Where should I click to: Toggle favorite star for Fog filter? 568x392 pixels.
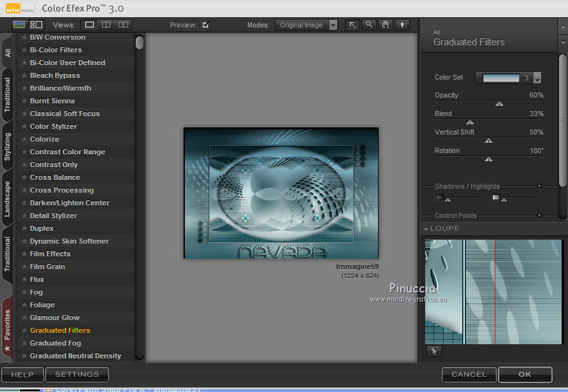coord(24,292)
